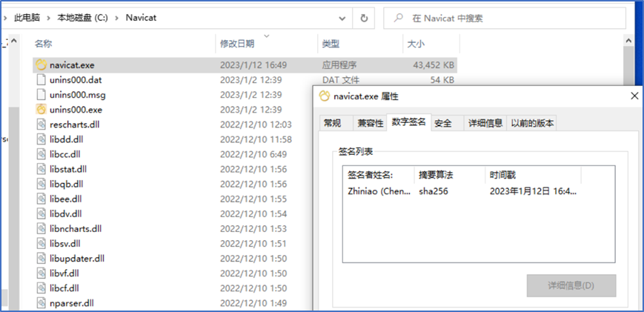
Task: Click the libcc.dll file icon
Action: [x=41, y=154]
